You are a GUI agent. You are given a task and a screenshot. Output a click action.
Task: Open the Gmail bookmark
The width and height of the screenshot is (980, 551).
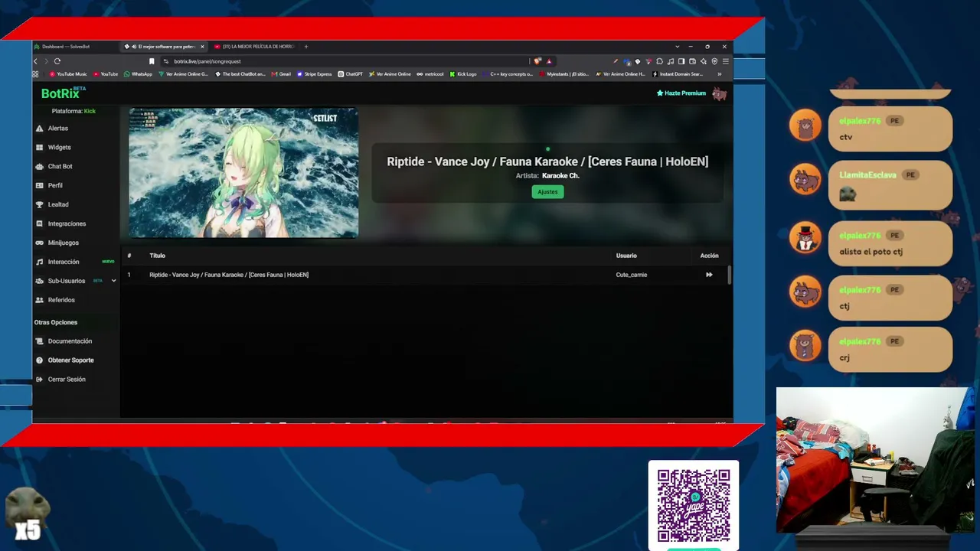coord(281,74)
